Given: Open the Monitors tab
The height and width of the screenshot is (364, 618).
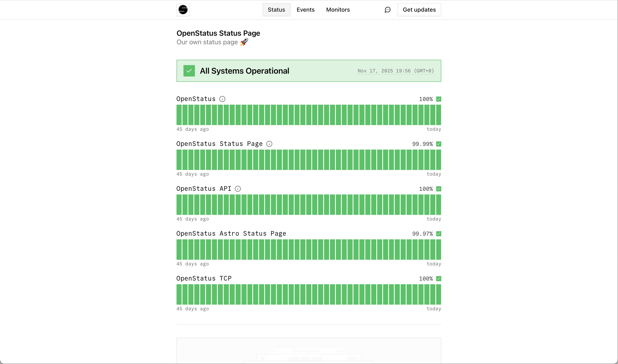Looking at the screenshot, I should (338, 10).
